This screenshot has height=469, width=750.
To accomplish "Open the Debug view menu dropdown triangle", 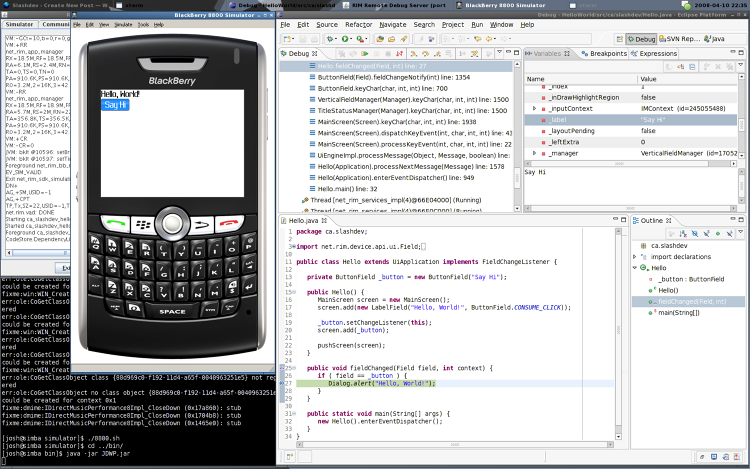I will [x=499, y=52].
